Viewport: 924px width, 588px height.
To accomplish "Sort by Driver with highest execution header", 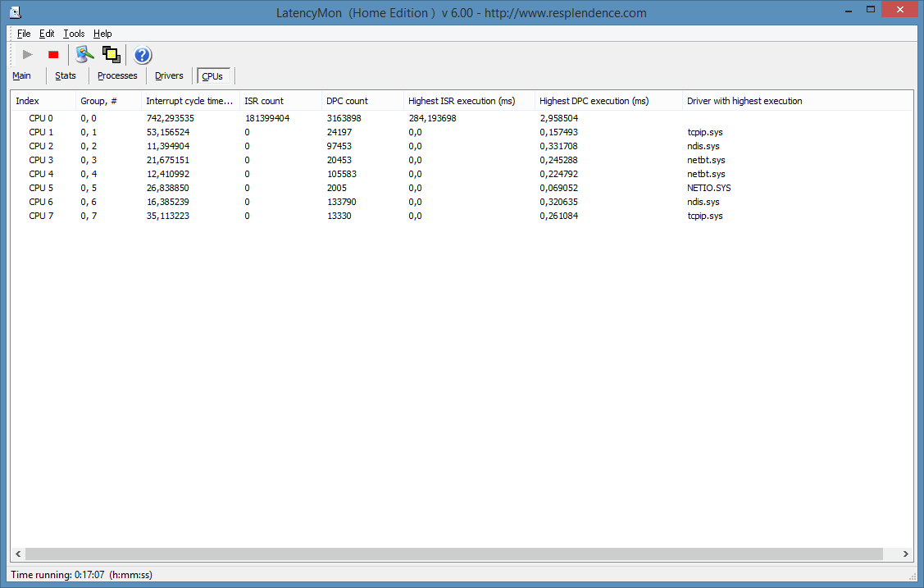I will tap(797, 101).
